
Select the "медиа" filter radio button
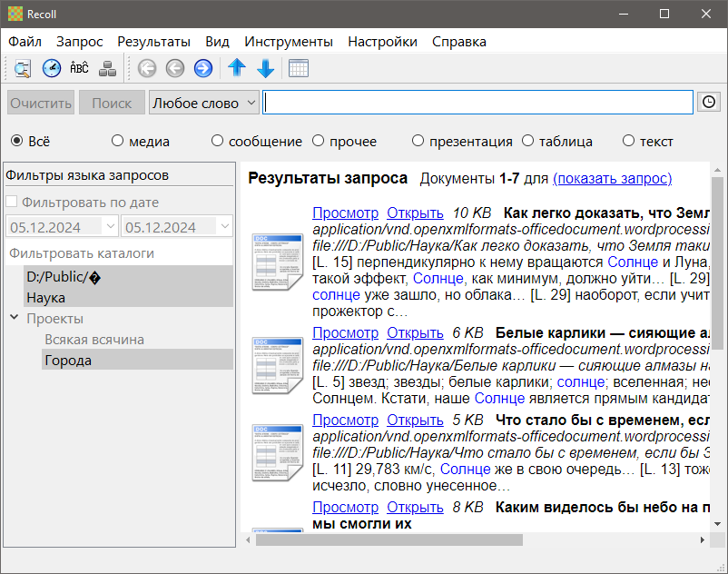tap(118, 141)
